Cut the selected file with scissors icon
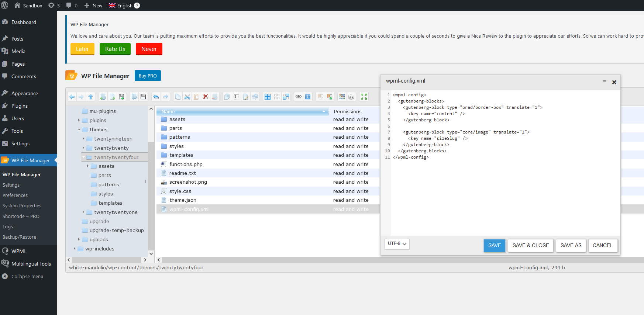Viewport: 644px width, 315px height. [x=187, y=97]
